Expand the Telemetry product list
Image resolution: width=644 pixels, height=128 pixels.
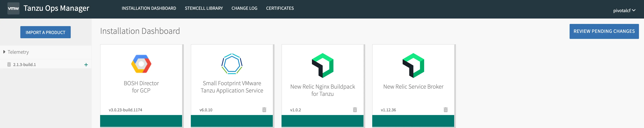[4, 52]
